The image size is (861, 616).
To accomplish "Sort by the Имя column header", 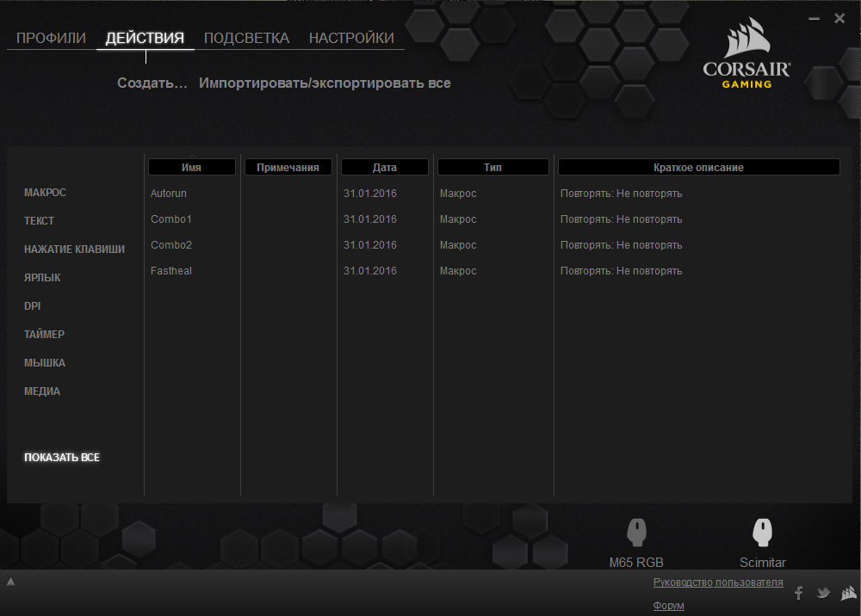I will pyautogui.click(x=192, y=168).
